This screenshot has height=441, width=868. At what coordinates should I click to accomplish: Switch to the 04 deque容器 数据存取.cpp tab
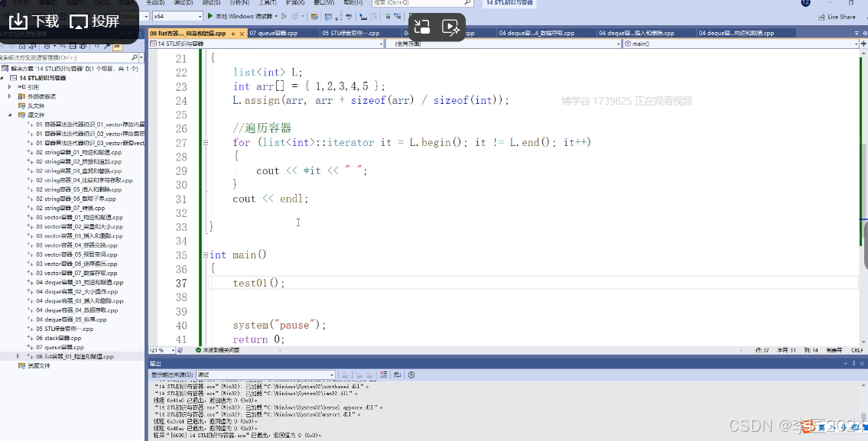point(536,33)
